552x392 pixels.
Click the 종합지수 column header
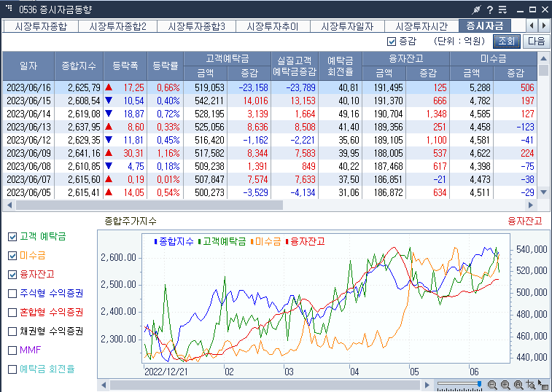pos(79,66)
